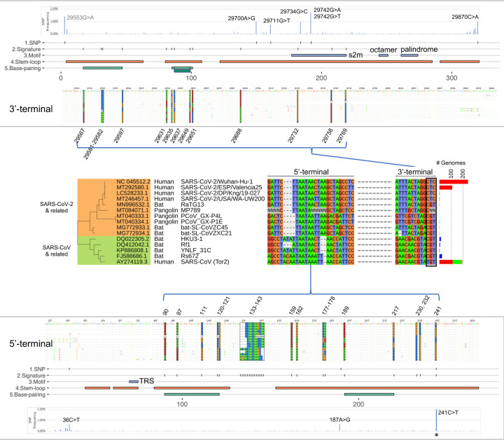Select rotated position label 133-143
The image size is (504, 440).
[x=255, y=305]
